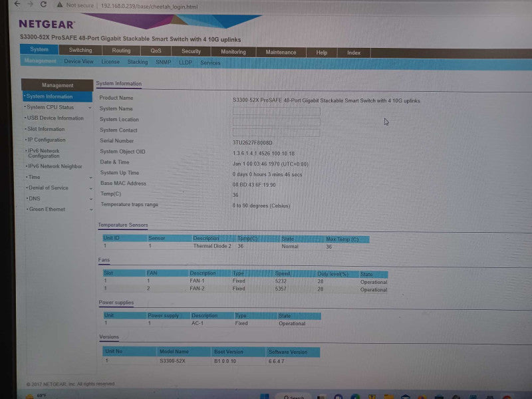
Task: Click the Thermal Diode 2 cell
Action: 212,246
